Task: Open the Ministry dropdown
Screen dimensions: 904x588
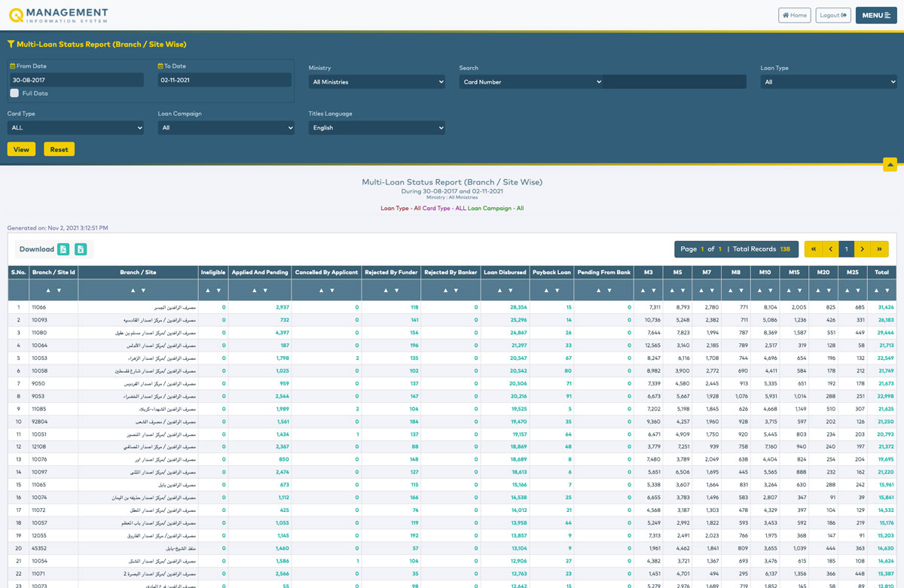Action: click(x=377, y=82)
